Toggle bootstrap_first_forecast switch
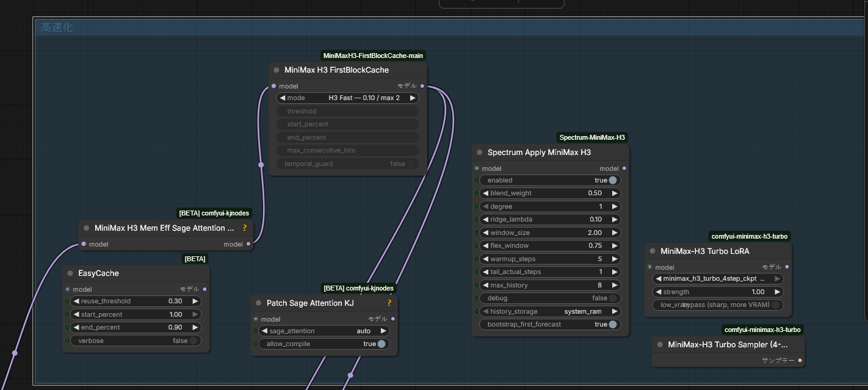868x390 pixels. (x=612, y=324)
